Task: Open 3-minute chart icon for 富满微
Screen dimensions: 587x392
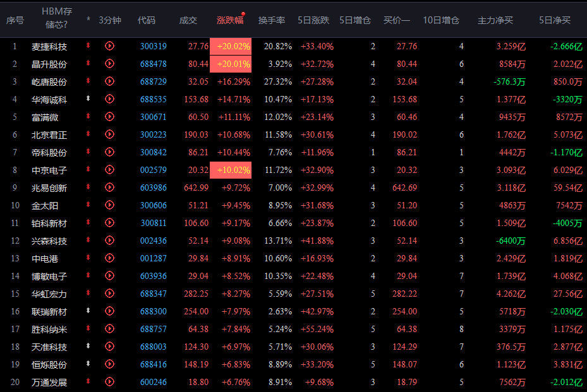Action: 109,117
